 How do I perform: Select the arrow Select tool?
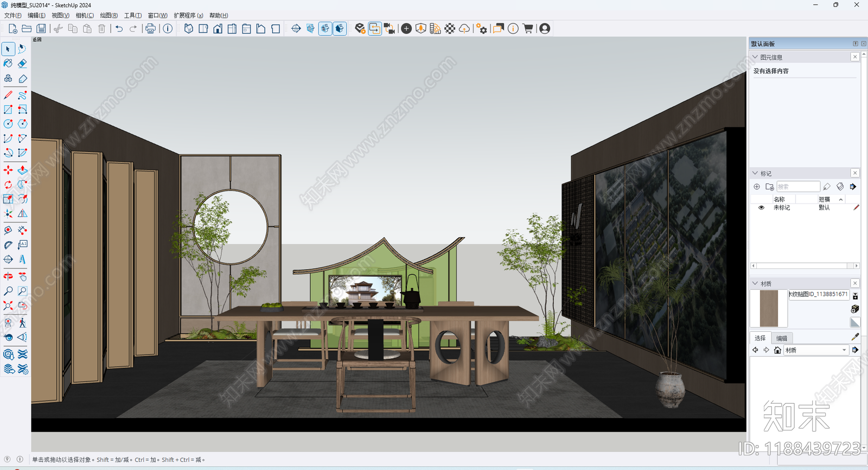[x=8, y=49]
